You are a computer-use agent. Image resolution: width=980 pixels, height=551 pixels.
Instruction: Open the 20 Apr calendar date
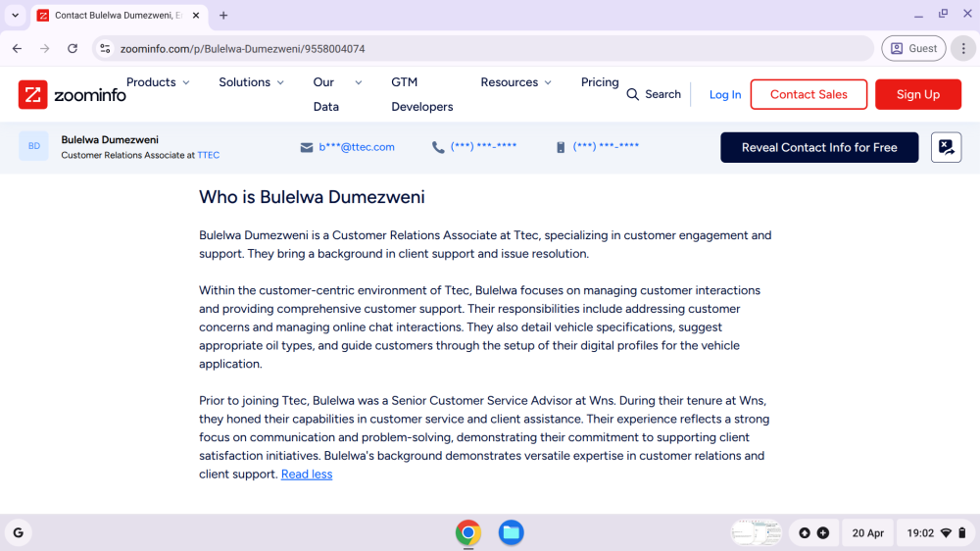click(867, 533)
